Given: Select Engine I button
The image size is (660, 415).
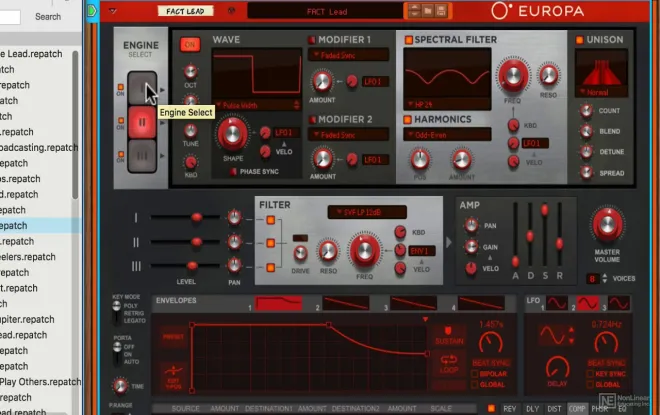Looking at the screenshot, I should [x=142, y=88].
